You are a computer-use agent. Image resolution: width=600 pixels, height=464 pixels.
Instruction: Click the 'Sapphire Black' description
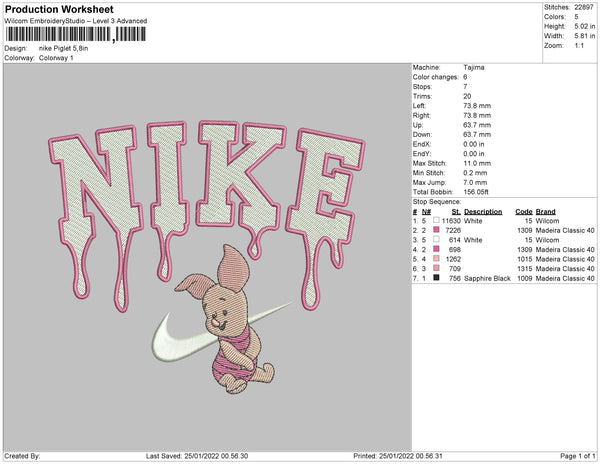point(487,278)
